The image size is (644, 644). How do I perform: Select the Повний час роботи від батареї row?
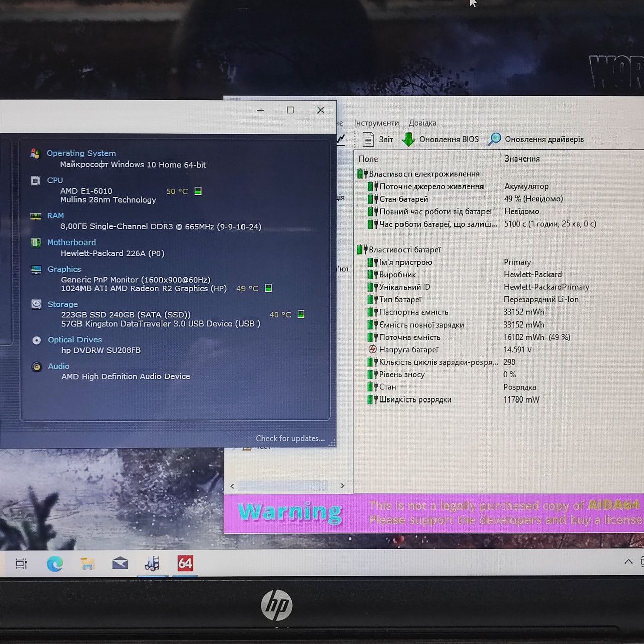click(436, 211)
